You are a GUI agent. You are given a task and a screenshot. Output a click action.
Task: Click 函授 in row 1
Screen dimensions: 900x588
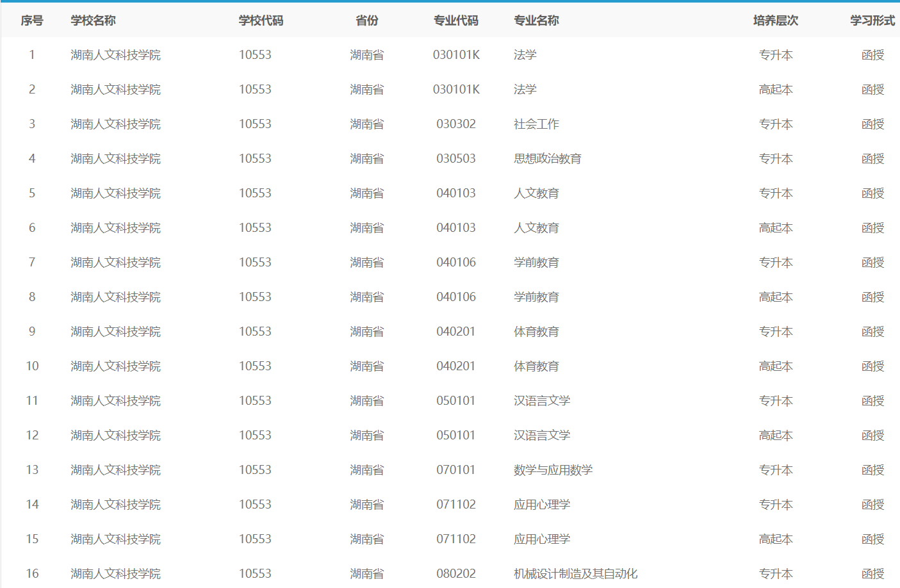click(872, 55)
